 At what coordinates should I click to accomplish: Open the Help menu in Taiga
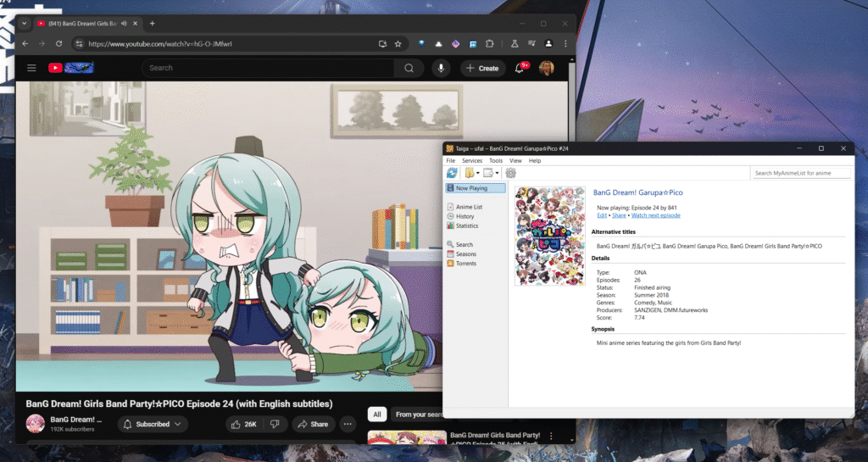(535, 160)
